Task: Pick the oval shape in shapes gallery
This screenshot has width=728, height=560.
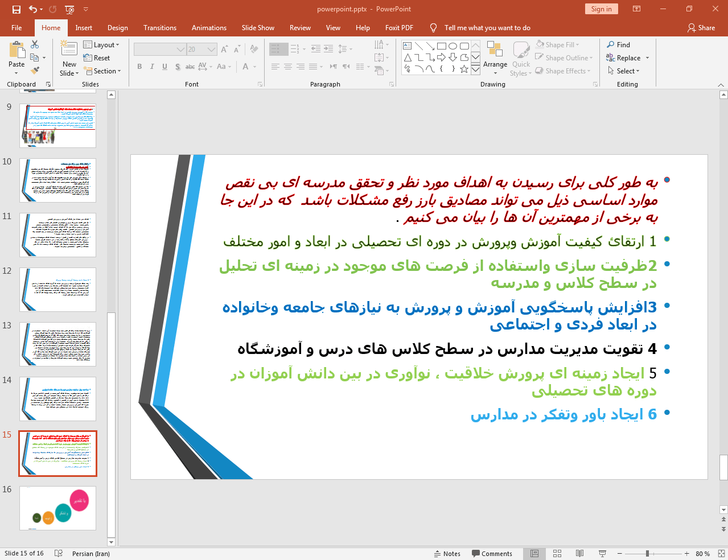Action: pos(453,46)
